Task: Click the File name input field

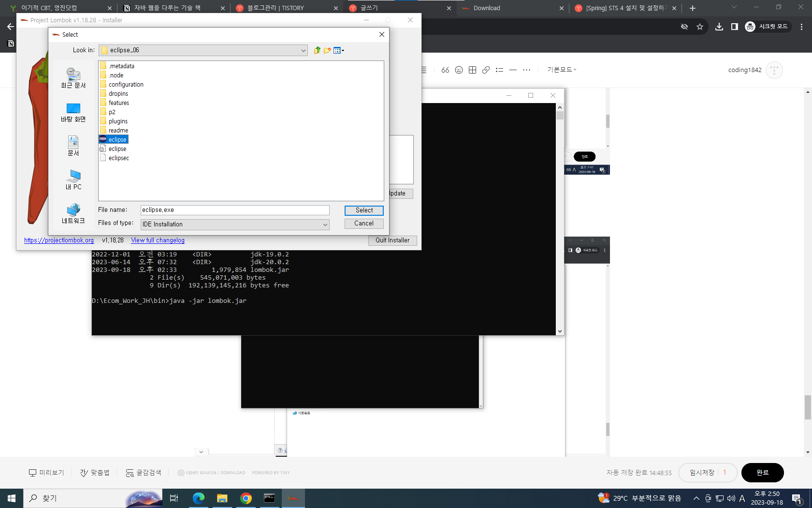Action: coord(235,210)
